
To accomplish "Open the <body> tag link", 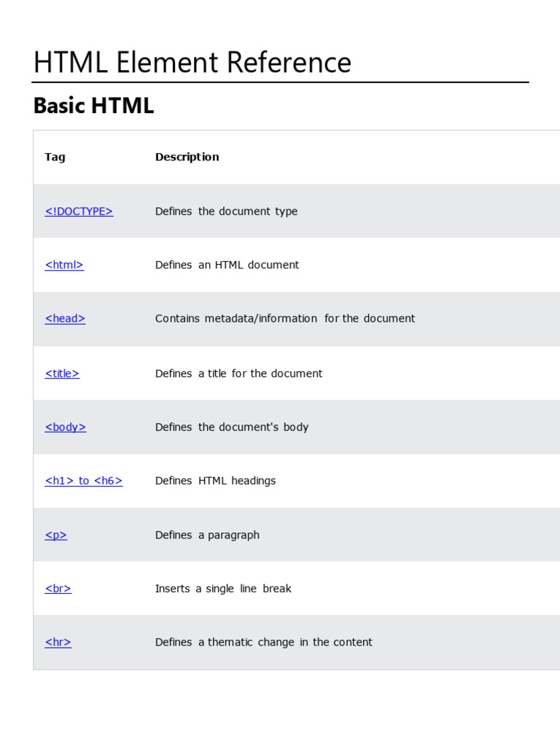I will [66, 427].
